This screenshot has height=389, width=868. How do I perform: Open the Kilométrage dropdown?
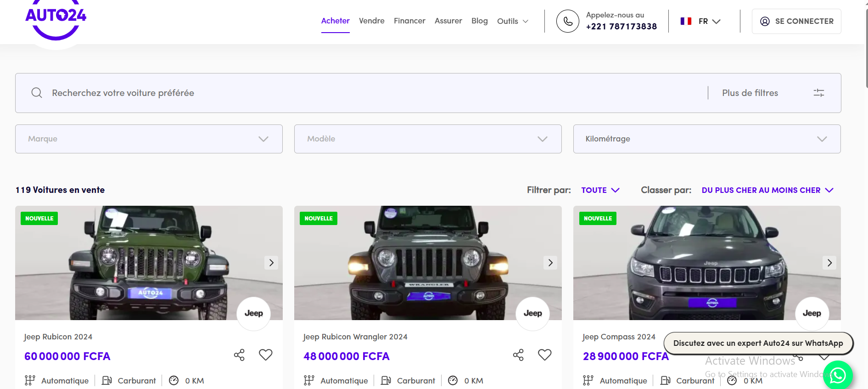(x=707, y=139)
